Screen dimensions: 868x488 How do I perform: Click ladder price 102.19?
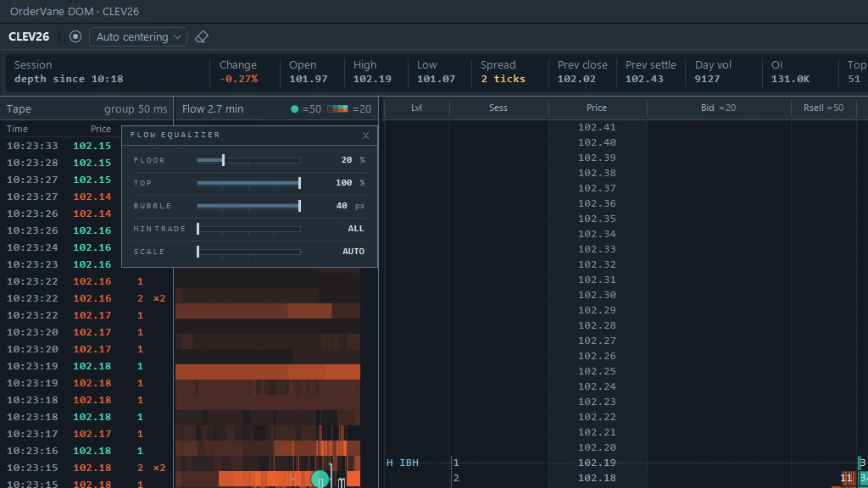pos(597,463)
